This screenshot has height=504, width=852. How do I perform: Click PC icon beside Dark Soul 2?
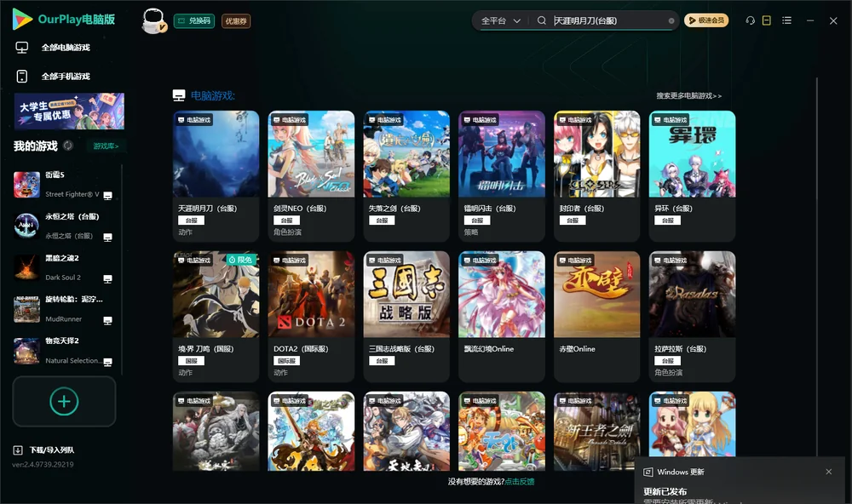tap(107, 279)
